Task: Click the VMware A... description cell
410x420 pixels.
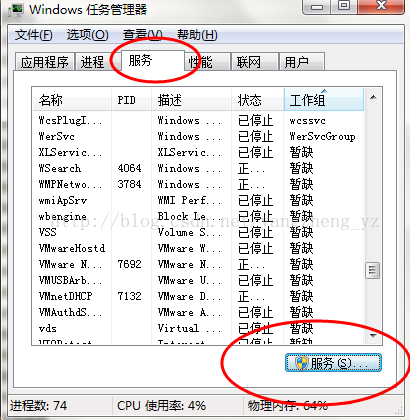Action: tap(189, 312)
